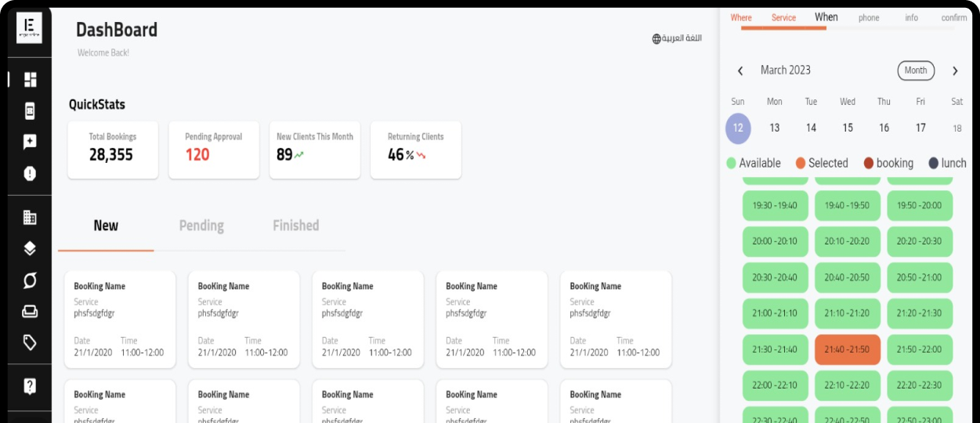The image size is (980, 423).
Task: Click the price tag icon in sidebar
Action: pyautogui.click(x=30, y=342)
